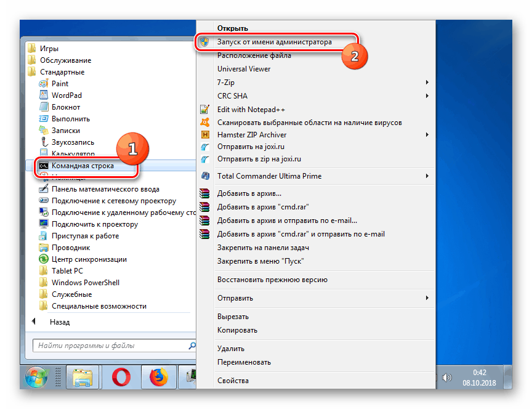
Task: Select Добавить в архив "cmd.rar" и отправить по e-mail
Action: tap(301, 234)
